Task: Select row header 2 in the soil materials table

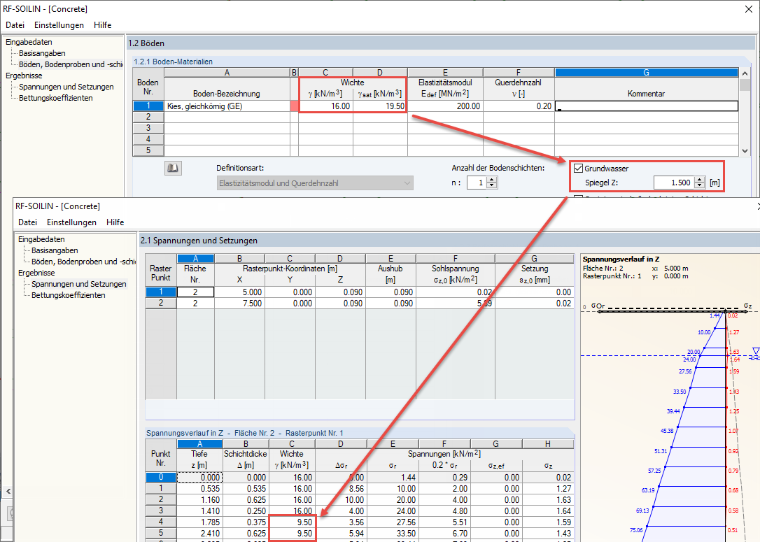Action: click(148, 117)
